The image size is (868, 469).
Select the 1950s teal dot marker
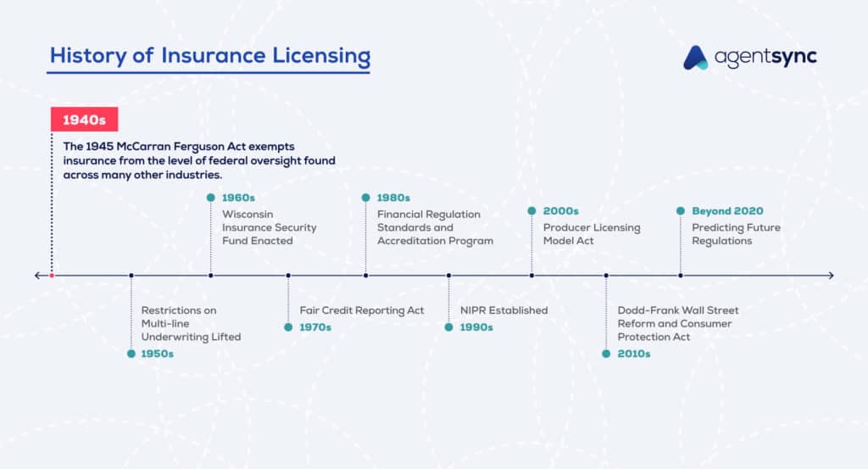(x=131, y=354)
